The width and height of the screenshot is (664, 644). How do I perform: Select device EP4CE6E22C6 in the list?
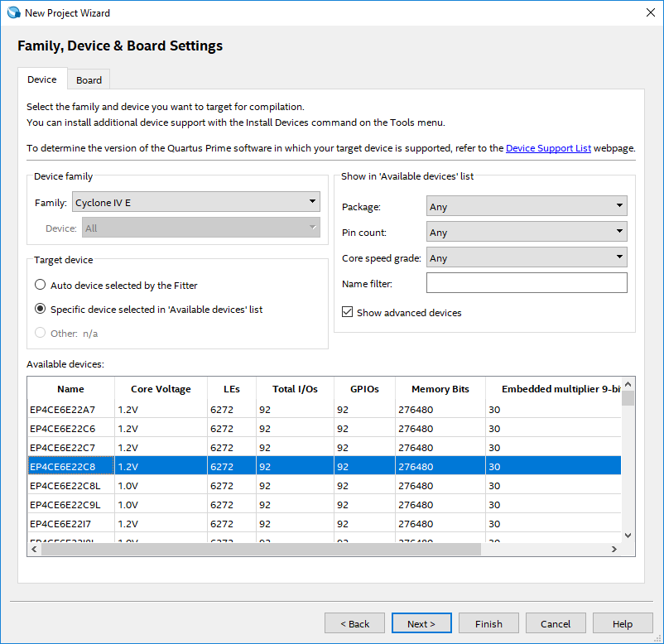pyautogui.click(x=325, y=429)
